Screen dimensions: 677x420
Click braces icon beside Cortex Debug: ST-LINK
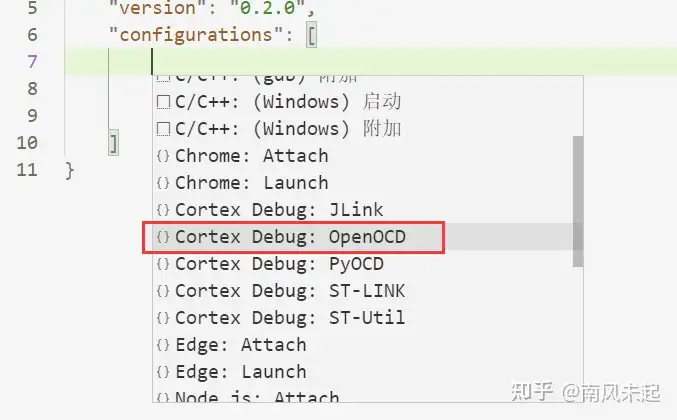[x=163, y=291]
